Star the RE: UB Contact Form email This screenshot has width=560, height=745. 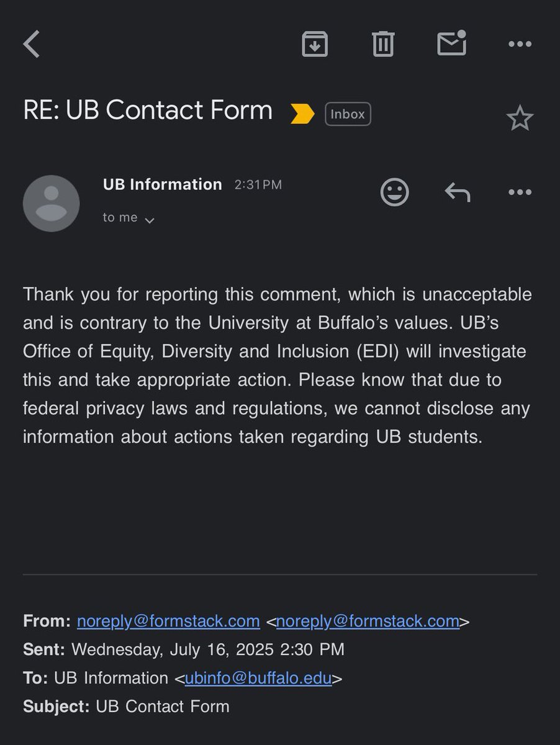tap(520, 118)
